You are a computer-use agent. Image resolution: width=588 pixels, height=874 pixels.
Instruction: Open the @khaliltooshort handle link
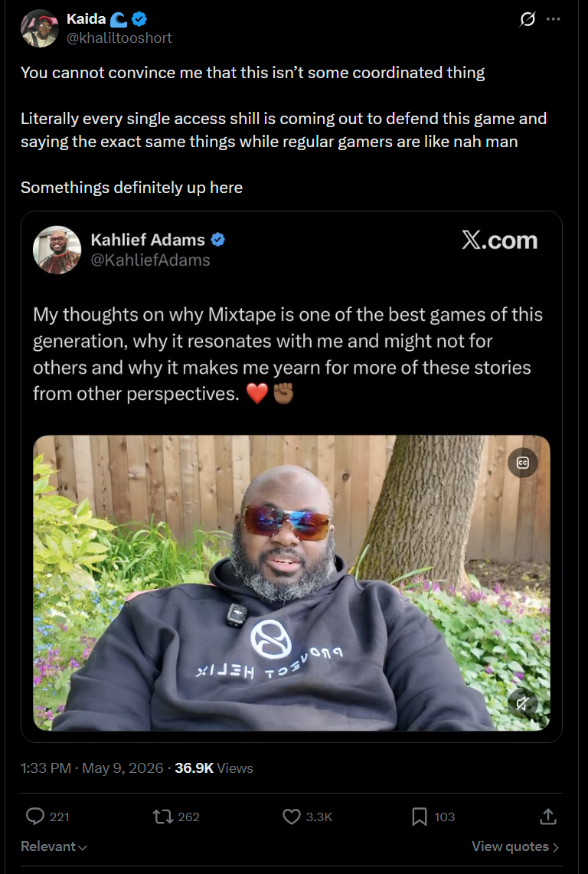click(x=119, y=38)
